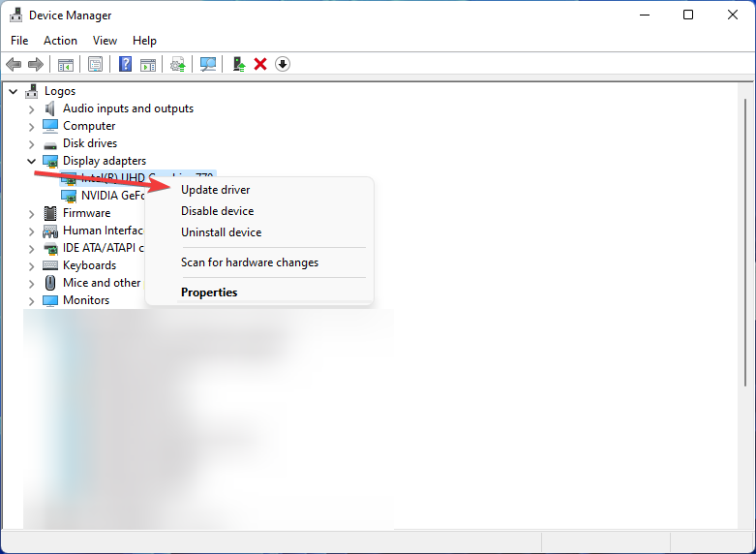Viewport: 756px width, 554px height.
Task: Select the NVIDIA GeForce adapter row
Action: [103, 196]
